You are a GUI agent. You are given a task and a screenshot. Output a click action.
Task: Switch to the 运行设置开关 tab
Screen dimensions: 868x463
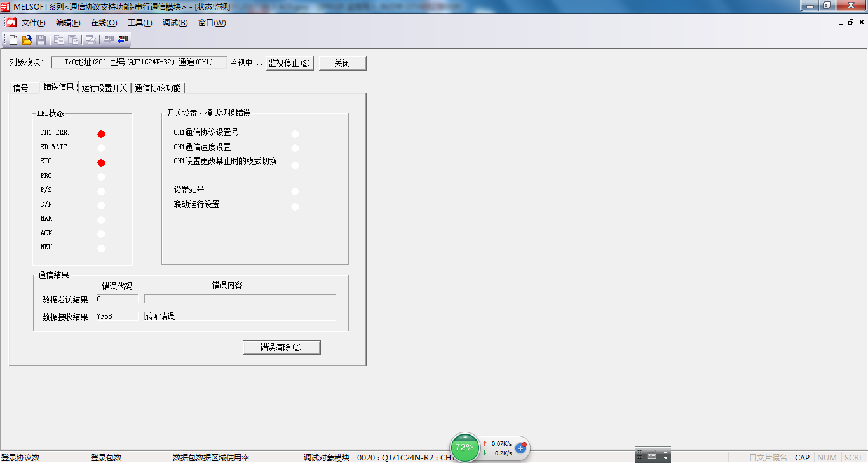click(x=104, y=88)
